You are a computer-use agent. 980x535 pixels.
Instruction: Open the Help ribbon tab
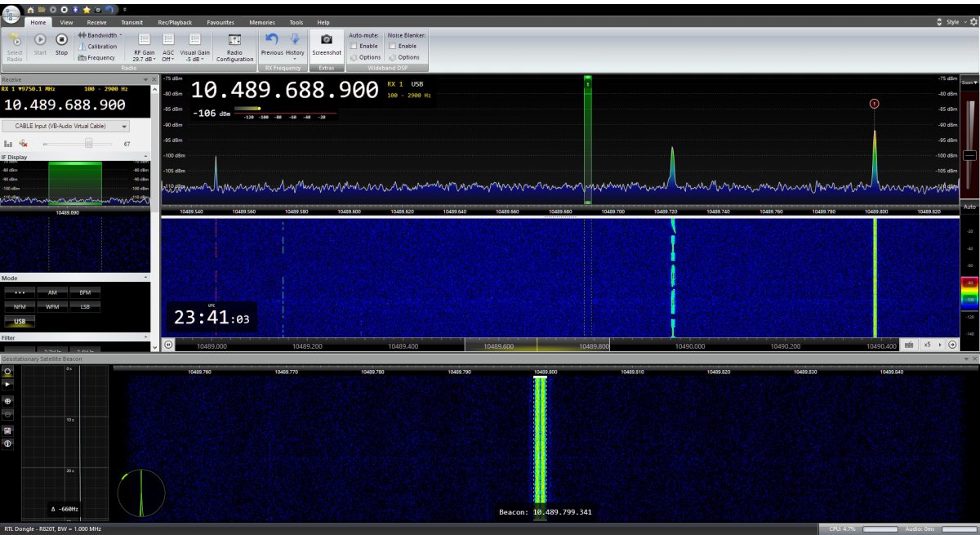323,23
